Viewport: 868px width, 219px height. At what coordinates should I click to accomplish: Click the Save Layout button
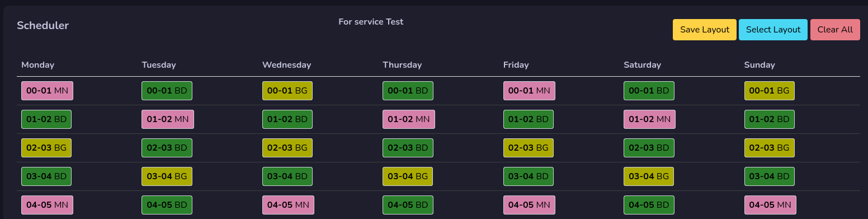[704, 30]
